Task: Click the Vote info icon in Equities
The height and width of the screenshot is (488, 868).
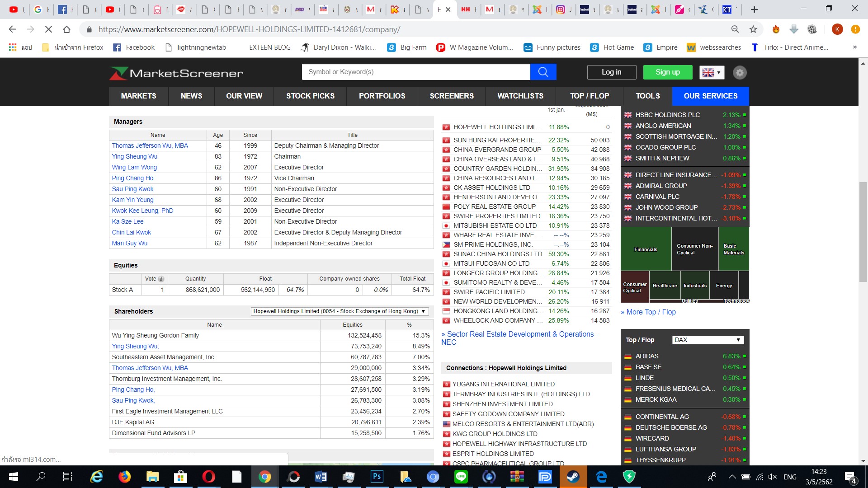Action: click(x=161, y=279)
